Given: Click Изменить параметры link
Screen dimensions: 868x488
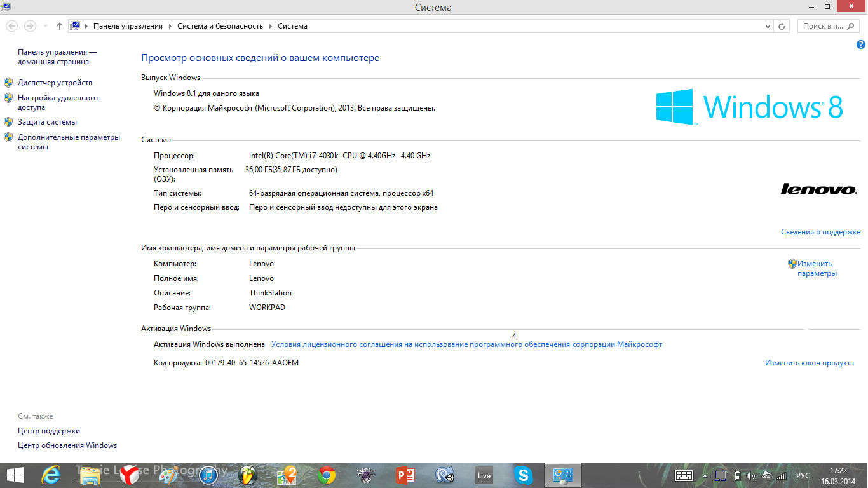Looking at the screenshot, I should pos(817,268).
